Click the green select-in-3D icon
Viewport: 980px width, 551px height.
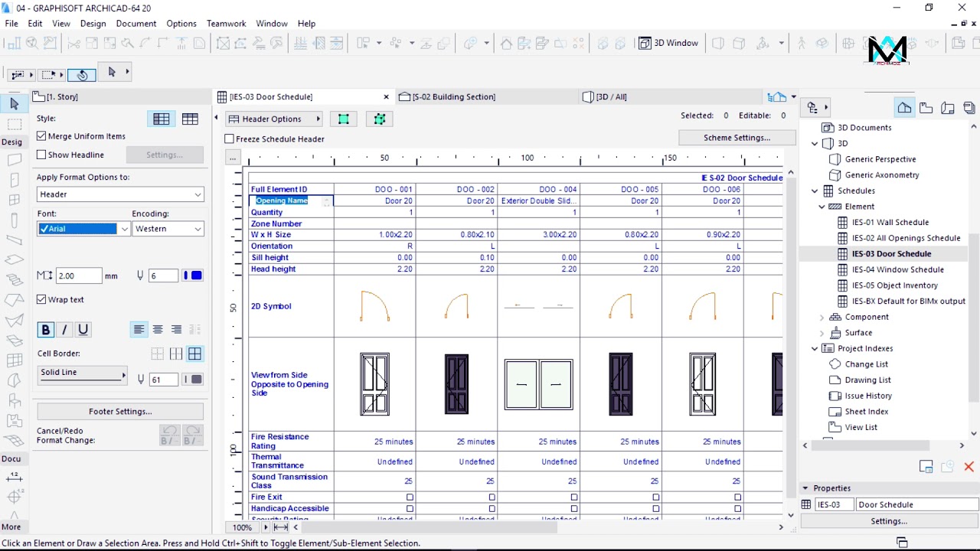(x=379, y=119)
